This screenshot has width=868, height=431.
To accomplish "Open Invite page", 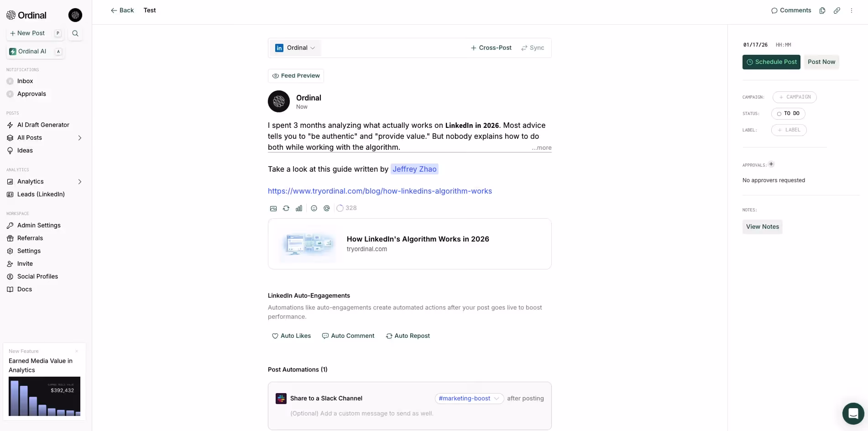I will click(25, 264).
